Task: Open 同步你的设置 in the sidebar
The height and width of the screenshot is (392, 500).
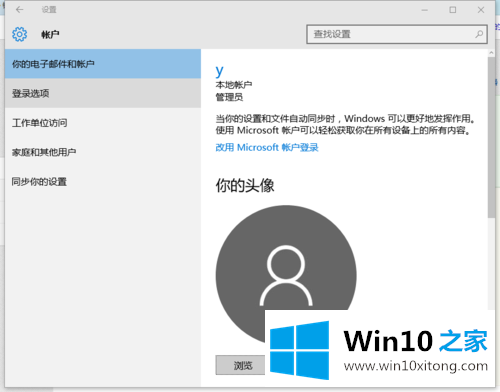Action: tap(103, 182)
